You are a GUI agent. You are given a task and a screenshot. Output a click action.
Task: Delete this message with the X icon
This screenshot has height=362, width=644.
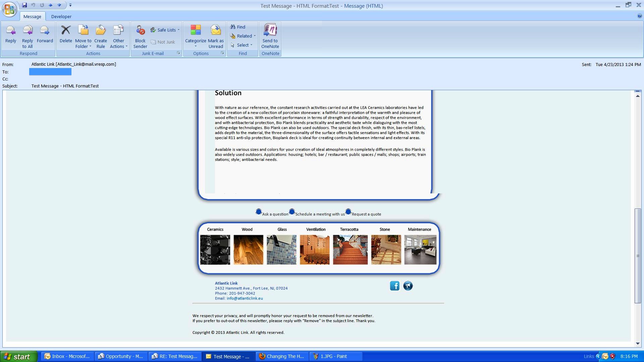click(66, 31)
